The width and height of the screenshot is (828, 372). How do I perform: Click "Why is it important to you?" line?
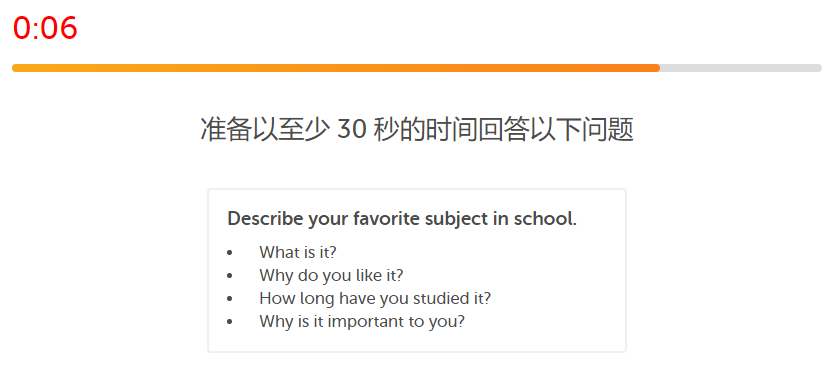(362, 321)
